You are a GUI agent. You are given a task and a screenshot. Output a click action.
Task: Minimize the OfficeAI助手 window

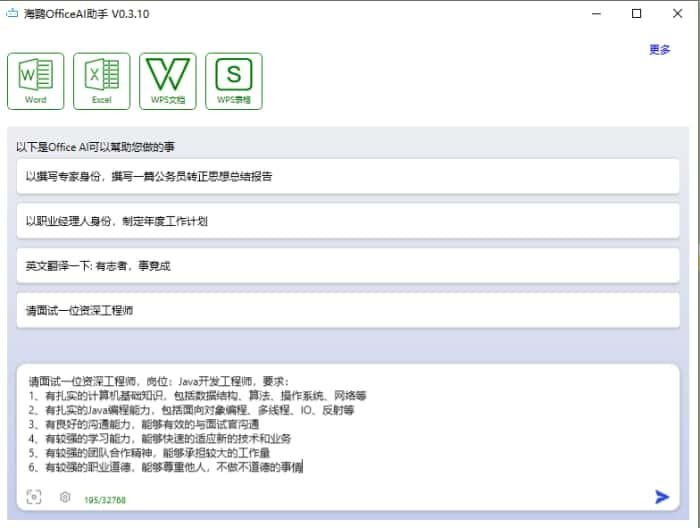596,13
